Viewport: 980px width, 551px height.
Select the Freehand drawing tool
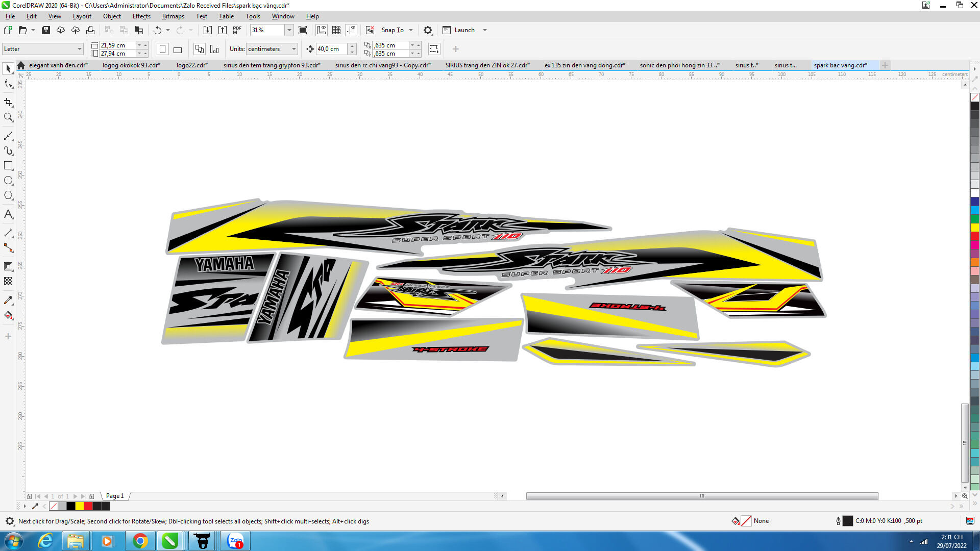(x=8, y=136)
